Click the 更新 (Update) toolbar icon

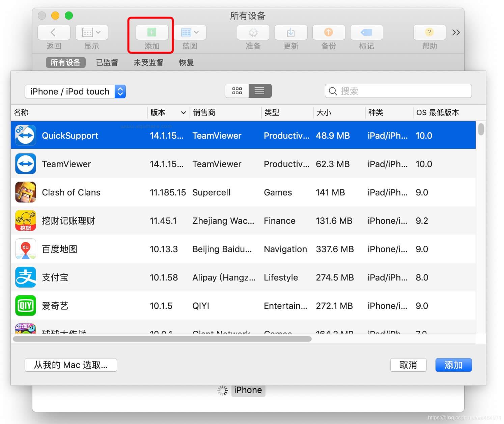[x=290, y=32]
